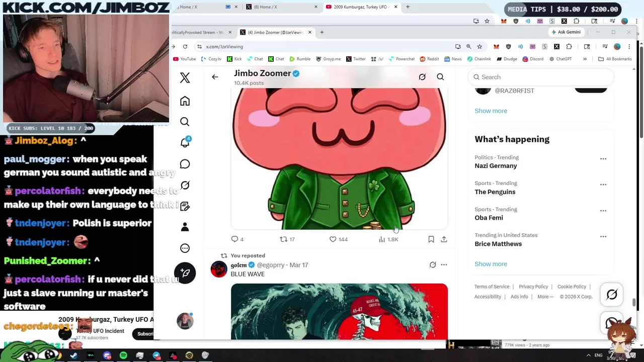
Task: Go to Home in X sidebar
Action: [185, 101]
